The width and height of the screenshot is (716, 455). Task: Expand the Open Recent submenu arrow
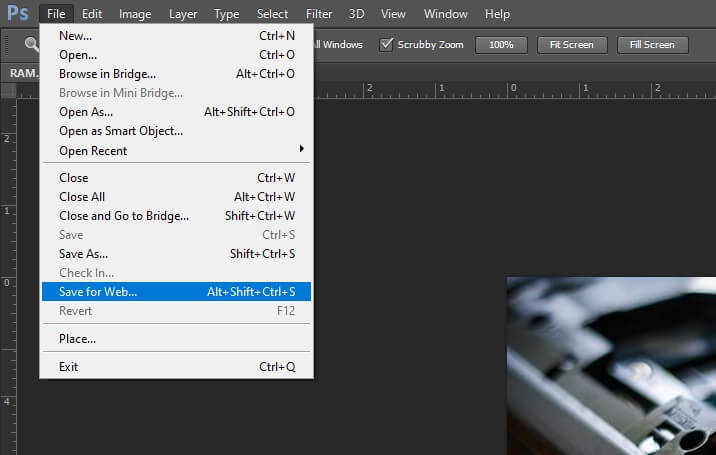tap(301, 148)
